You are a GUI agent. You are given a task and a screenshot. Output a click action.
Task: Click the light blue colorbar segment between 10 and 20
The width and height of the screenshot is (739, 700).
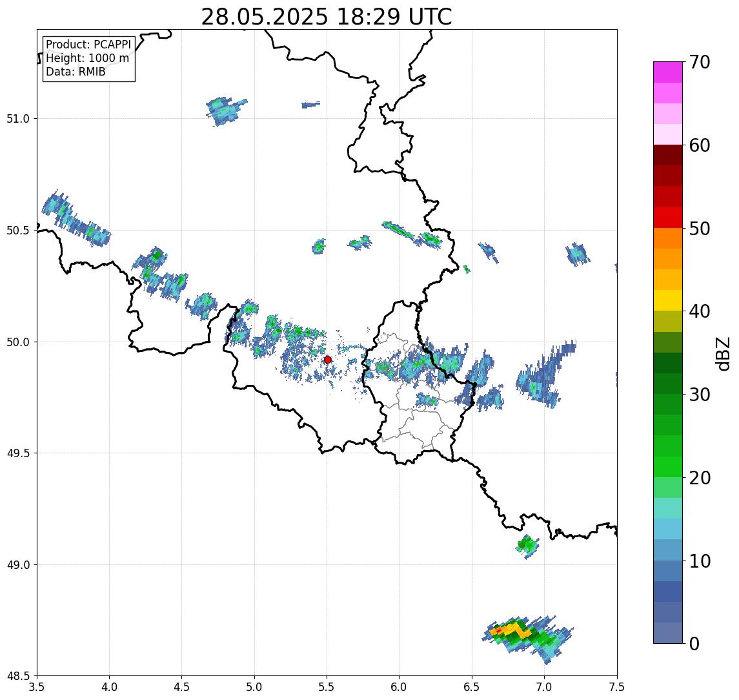point(668,529)
